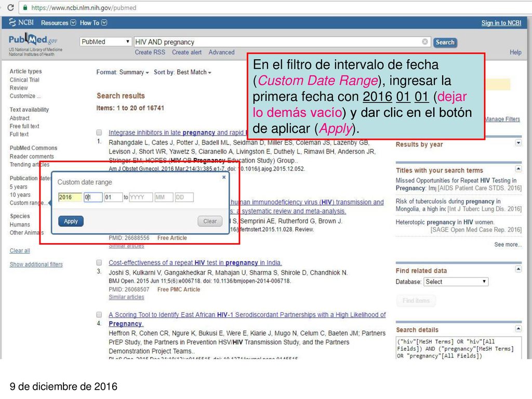Click the end month MM field

(164, 197)
